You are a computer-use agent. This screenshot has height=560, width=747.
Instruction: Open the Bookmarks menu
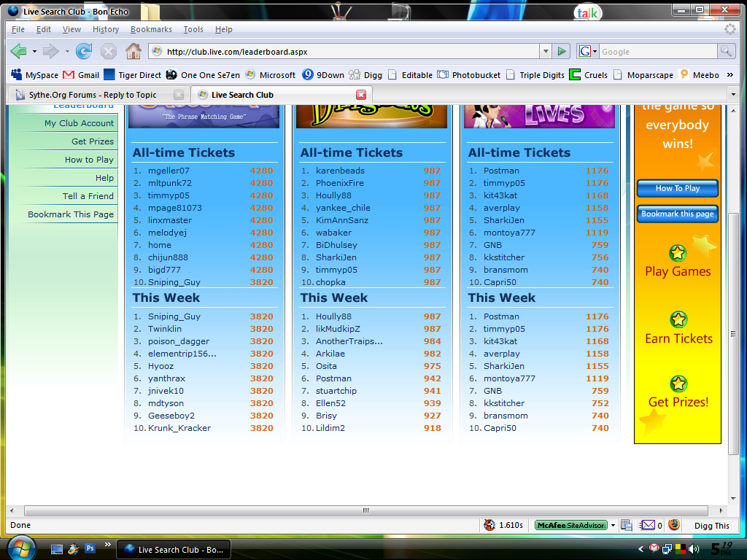click(x=151, y=29)
